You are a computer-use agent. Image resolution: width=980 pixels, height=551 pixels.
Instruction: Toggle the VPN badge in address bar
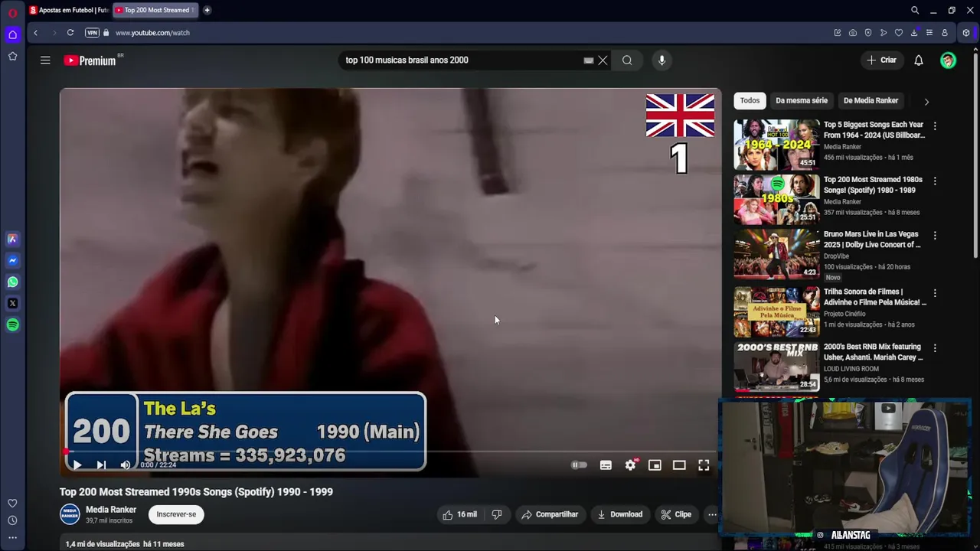(x=92, y=33)
